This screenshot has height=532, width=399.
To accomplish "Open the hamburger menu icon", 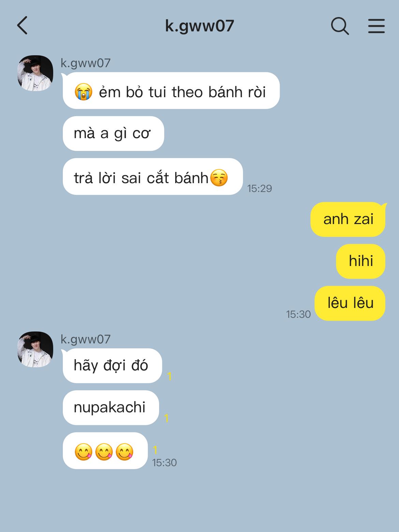I will click(x=376, y=26).
